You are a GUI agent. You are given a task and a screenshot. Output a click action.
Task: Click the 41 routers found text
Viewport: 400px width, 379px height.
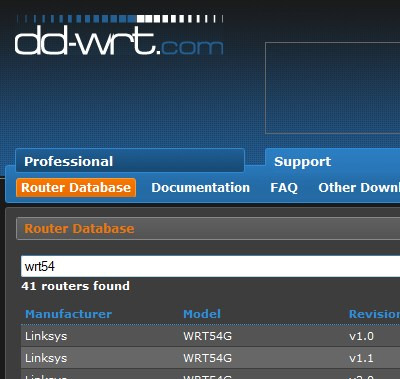click(x=75, y=286)
